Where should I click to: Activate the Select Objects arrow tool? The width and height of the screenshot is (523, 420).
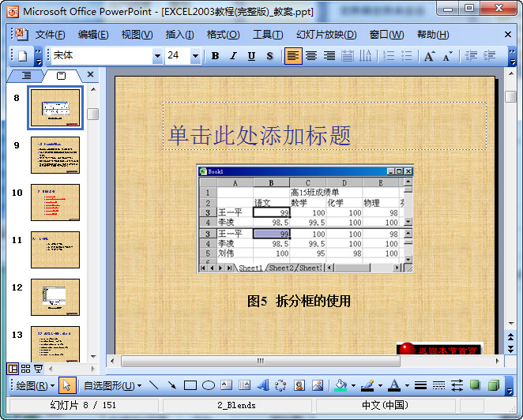[67, 386]
